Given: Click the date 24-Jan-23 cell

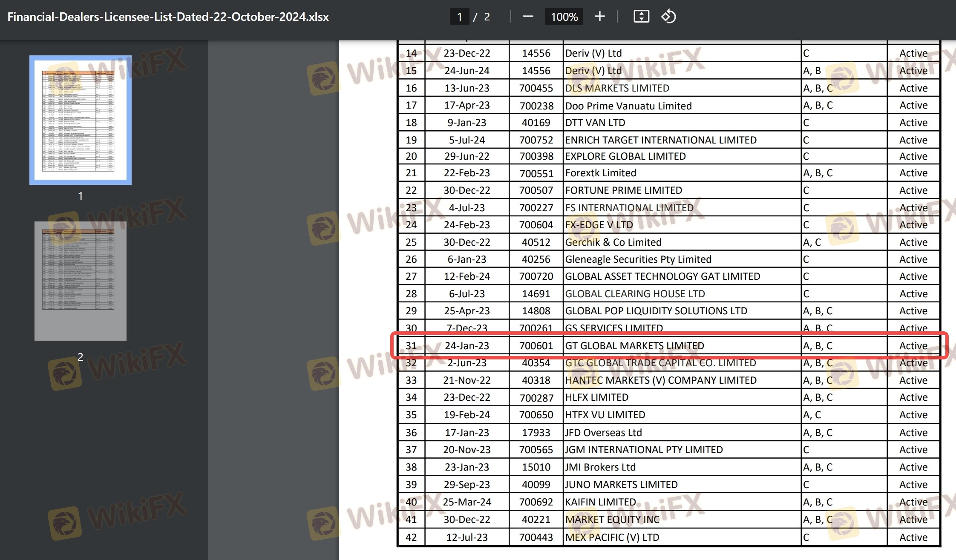Looking at the screenshot, I should [467, 346].
